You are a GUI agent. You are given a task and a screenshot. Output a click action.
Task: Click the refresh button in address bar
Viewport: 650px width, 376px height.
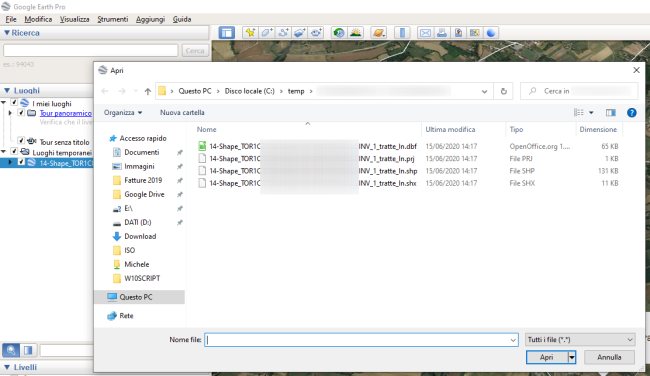coord(503,91)
